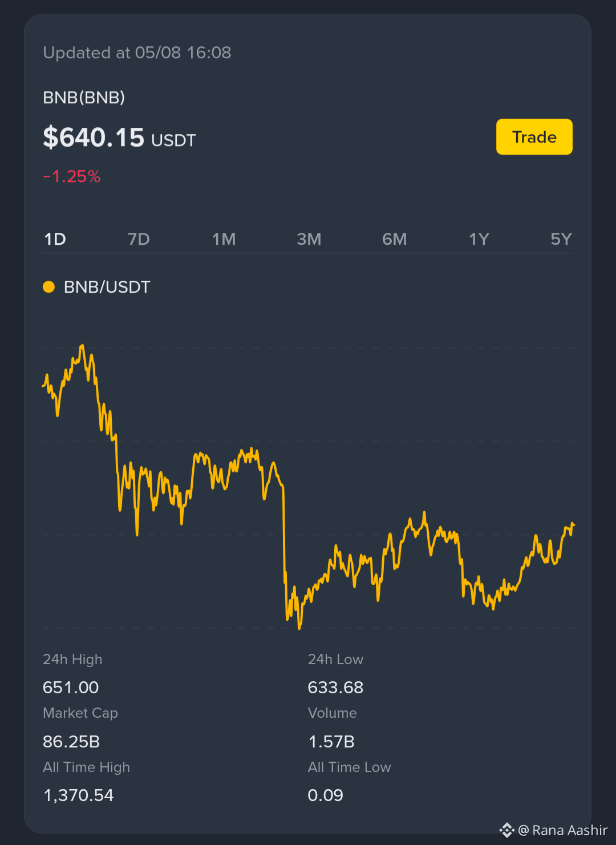The height and width of the screenshot is (845, 616).
Task: Click the $640.15 price value
Action: click(94, 138)
